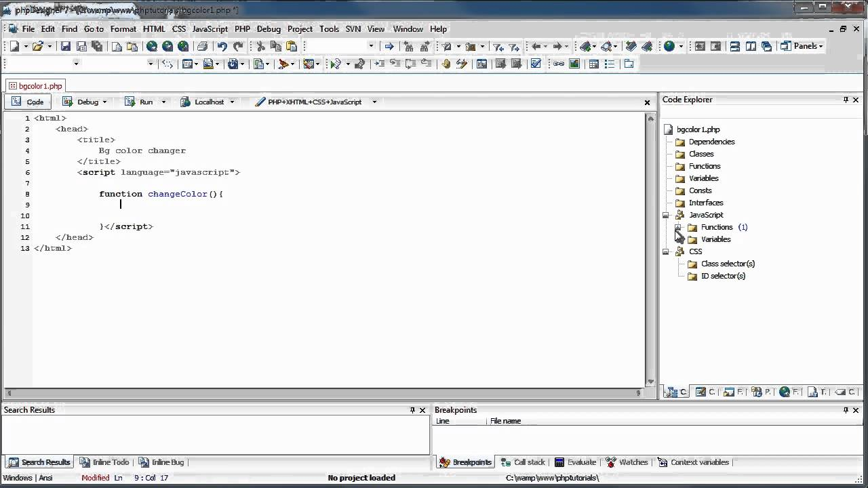
Task: Select the Interfaces folder in Code Explorer
Action: coord(706,203)
